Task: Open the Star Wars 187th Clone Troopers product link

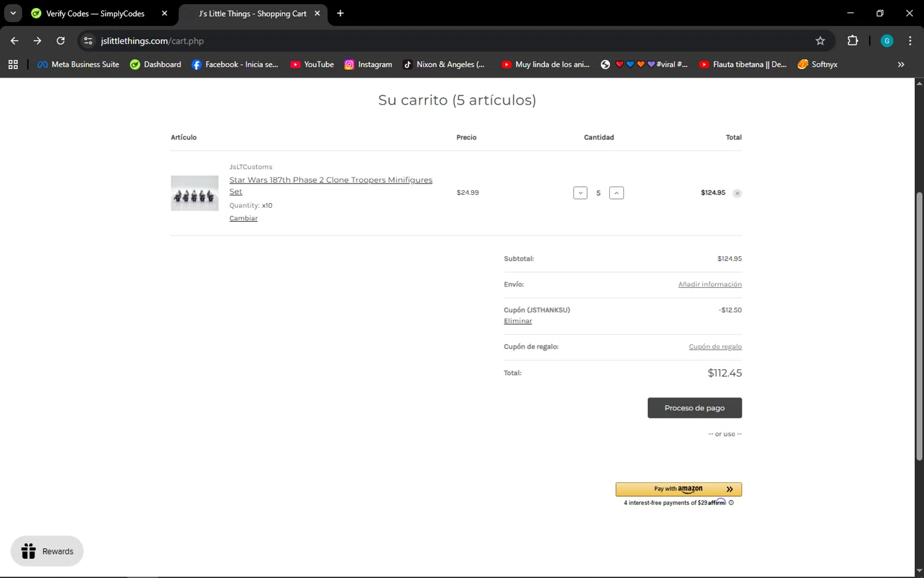Action: coord(331,185)
